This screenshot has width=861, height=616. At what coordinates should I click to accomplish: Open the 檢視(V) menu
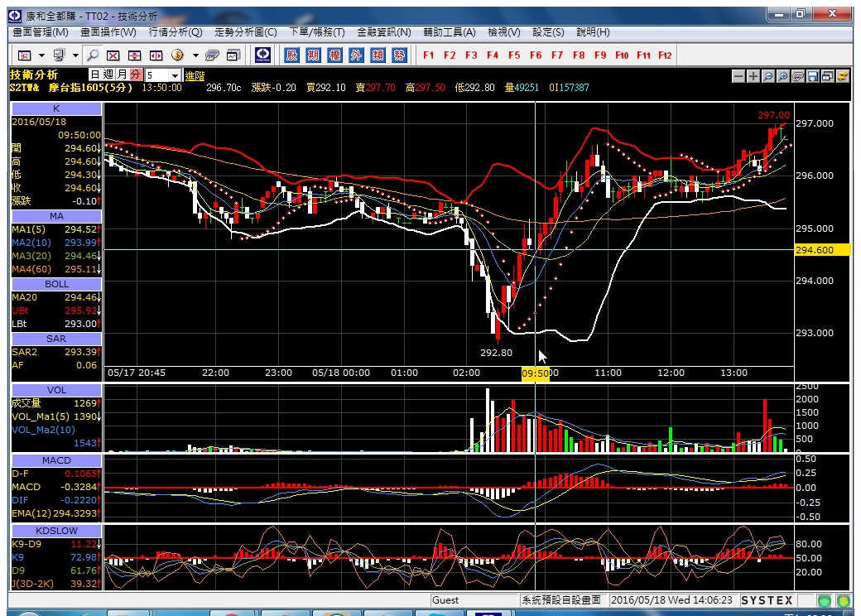504,32
